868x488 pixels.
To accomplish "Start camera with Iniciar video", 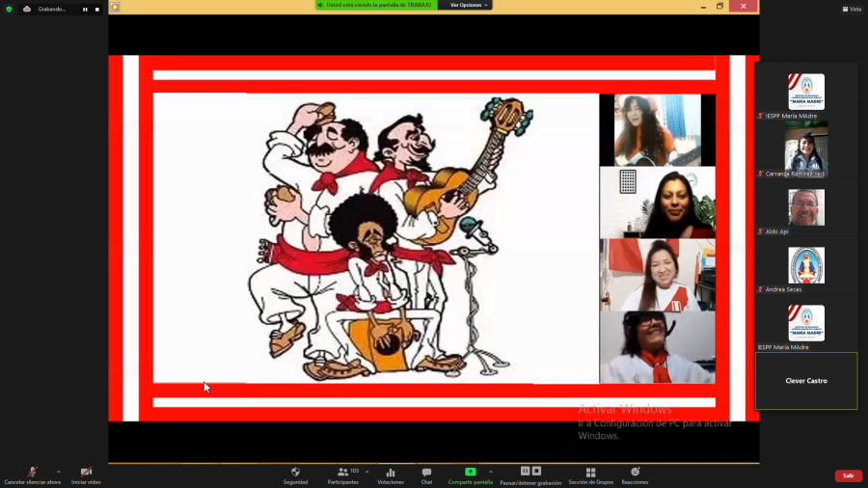I will point(86,473).
